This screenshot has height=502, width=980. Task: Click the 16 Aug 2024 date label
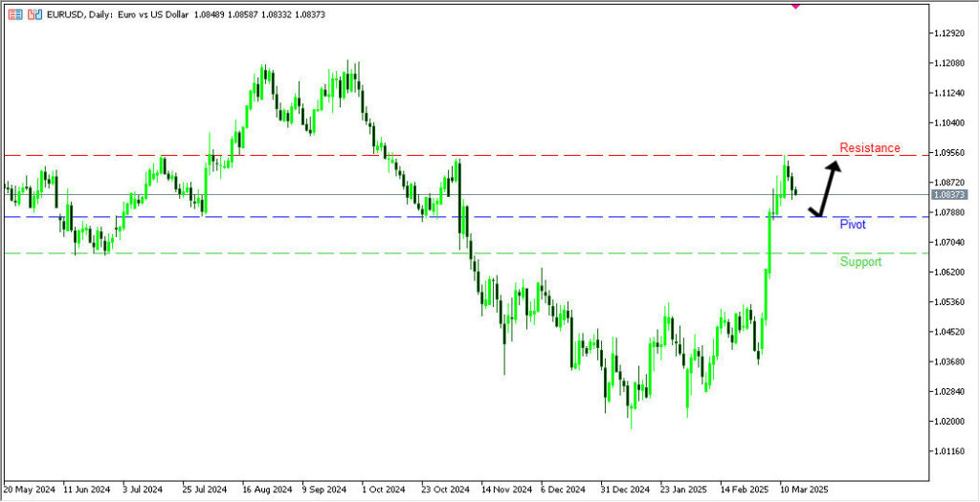coord(267,489)
